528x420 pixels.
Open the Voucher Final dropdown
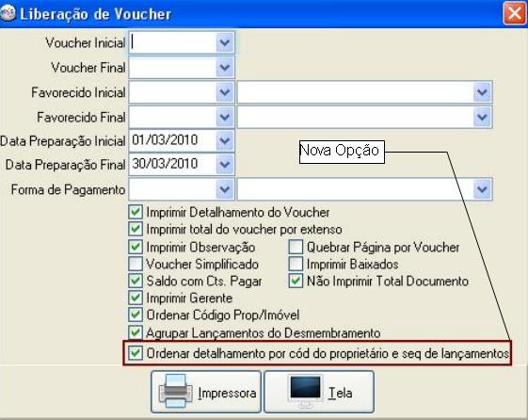pyautogui.click(x=225, y=68)
